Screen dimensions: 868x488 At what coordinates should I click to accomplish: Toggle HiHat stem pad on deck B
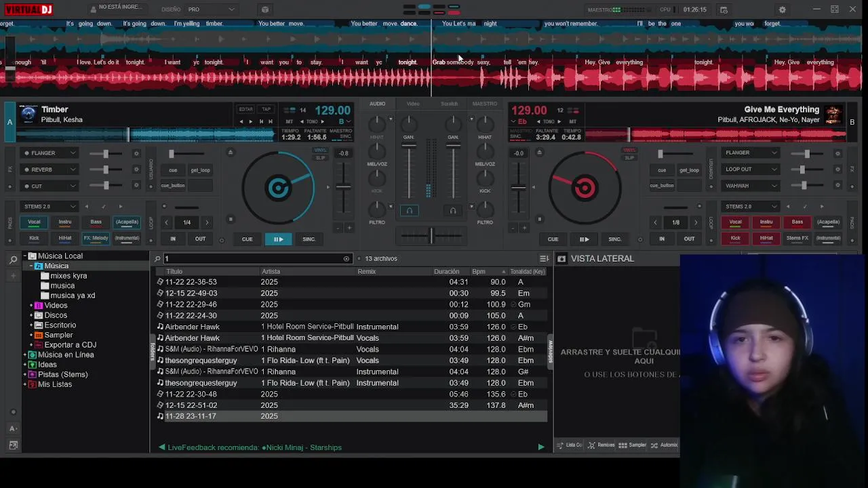(x=766, y=238)
